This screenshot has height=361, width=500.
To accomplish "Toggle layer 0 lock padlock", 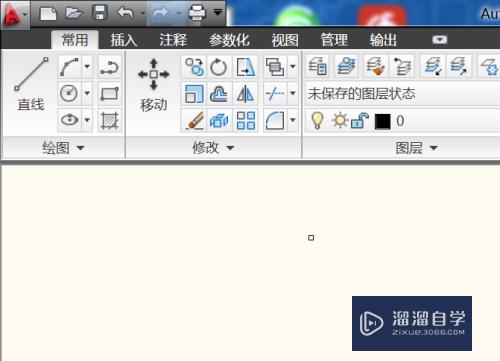I will pos(360,121).
